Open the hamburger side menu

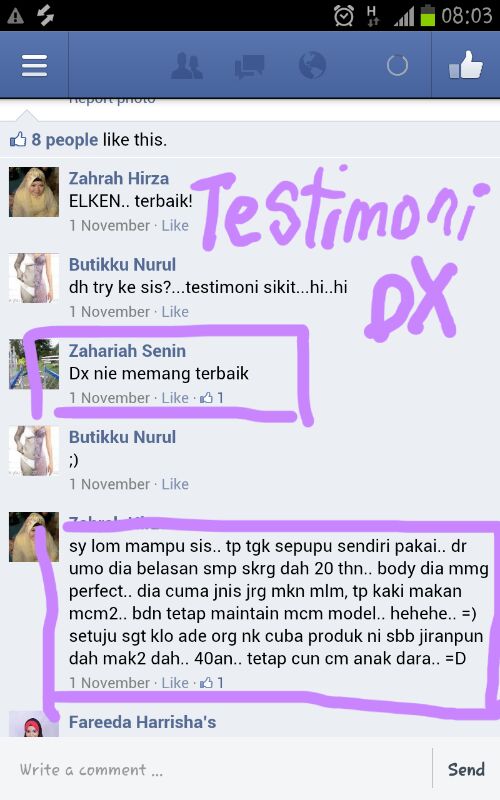34,65
